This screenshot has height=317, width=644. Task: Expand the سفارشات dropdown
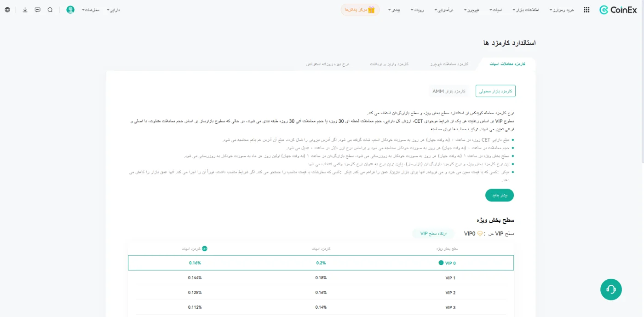click(x=91, y=10)
